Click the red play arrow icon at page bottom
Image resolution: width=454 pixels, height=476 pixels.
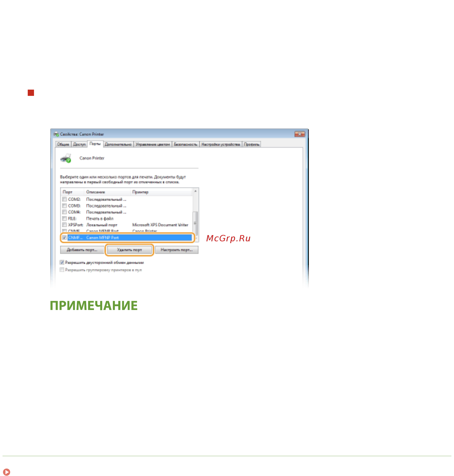point(6,472)
